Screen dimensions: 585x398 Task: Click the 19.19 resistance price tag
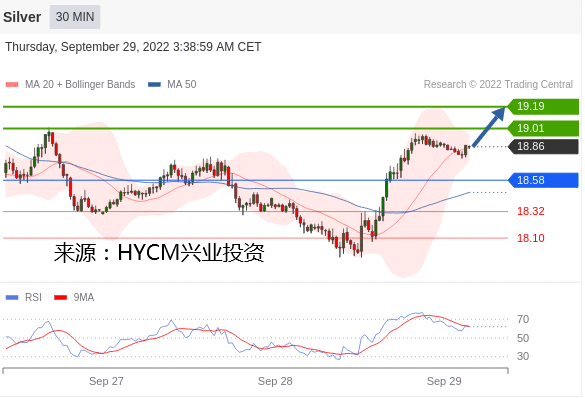(543, 106)
